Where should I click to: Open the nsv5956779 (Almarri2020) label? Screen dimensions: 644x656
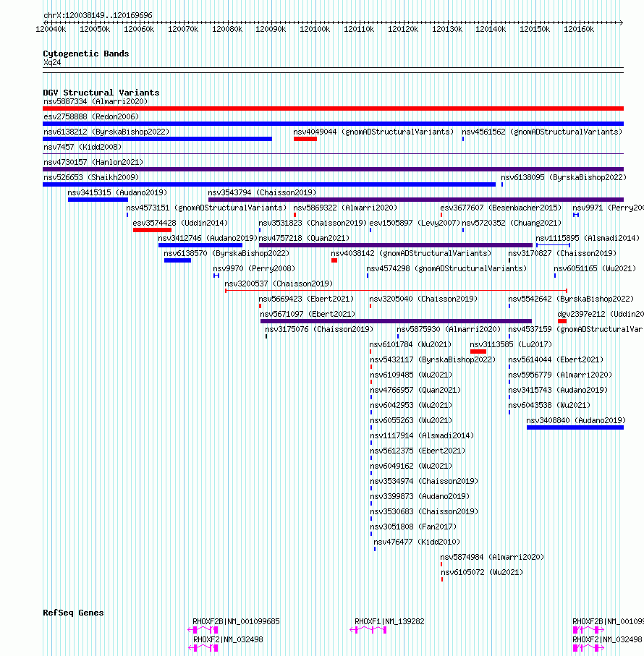pos(560,375)
